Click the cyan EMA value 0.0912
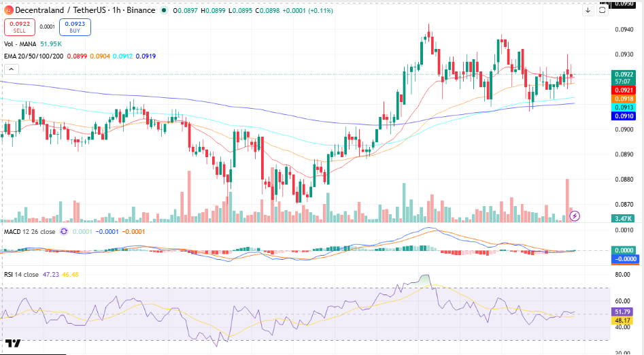 point(123,56)
